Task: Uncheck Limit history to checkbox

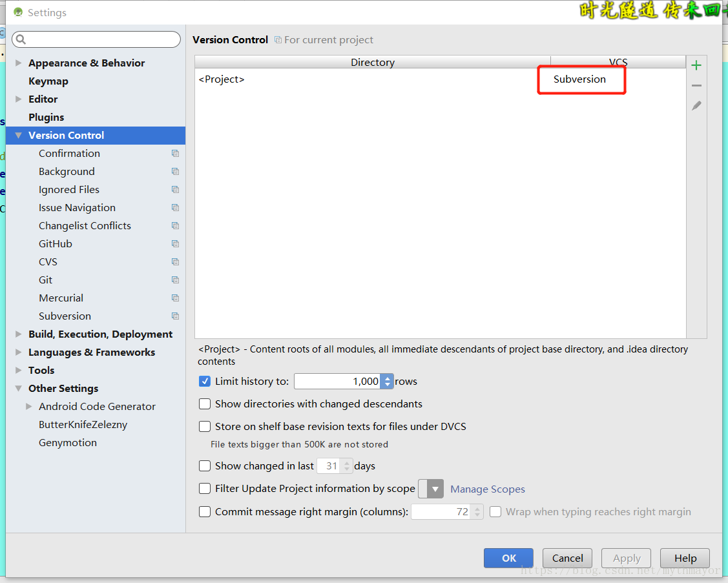Action: (204, 382)
